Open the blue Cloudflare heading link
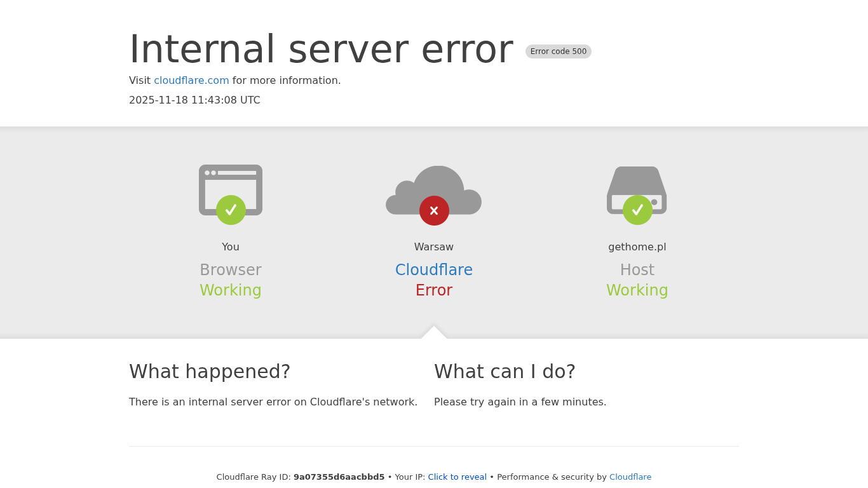Image resolution: width=868 pixels, height=488 pixels. (434, 270)
